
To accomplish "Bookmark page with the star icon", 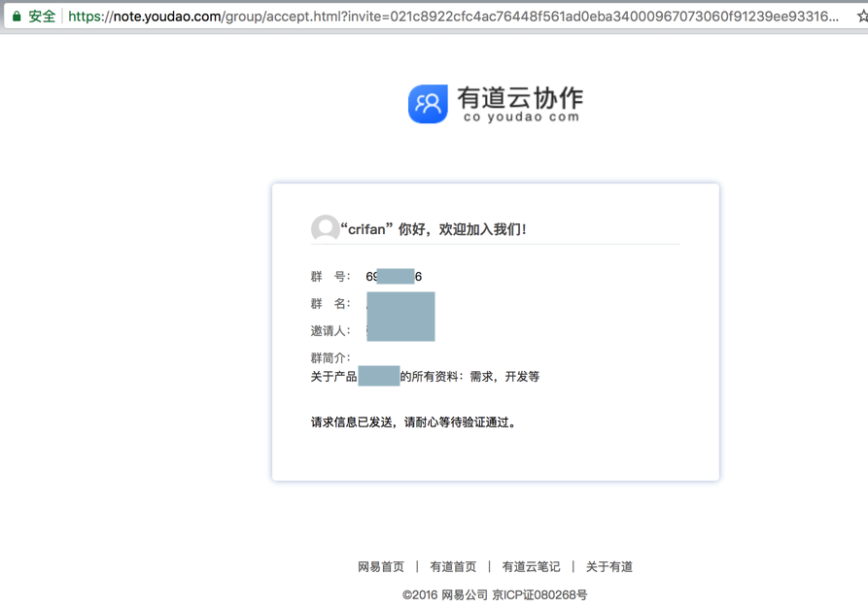I will click(x=862, y=17).
